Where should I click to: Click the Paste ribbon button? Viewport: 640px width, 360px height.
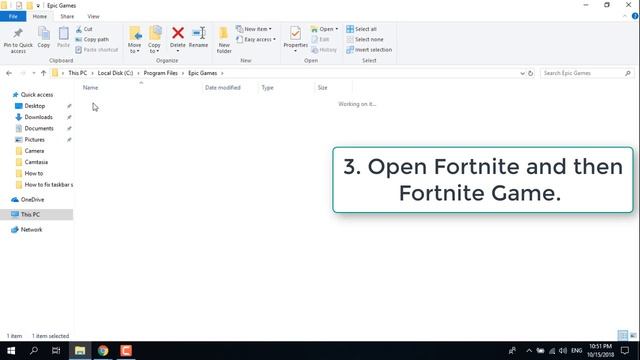(x=63, y=38)
